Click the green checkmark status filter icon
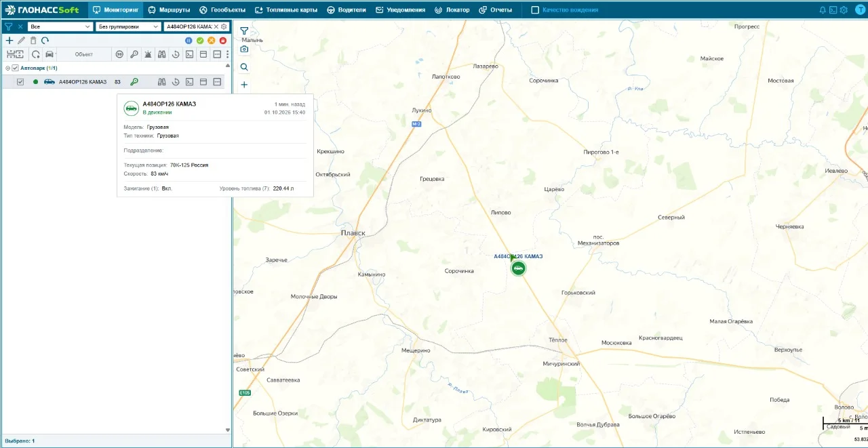 click(x=200, y=41)
